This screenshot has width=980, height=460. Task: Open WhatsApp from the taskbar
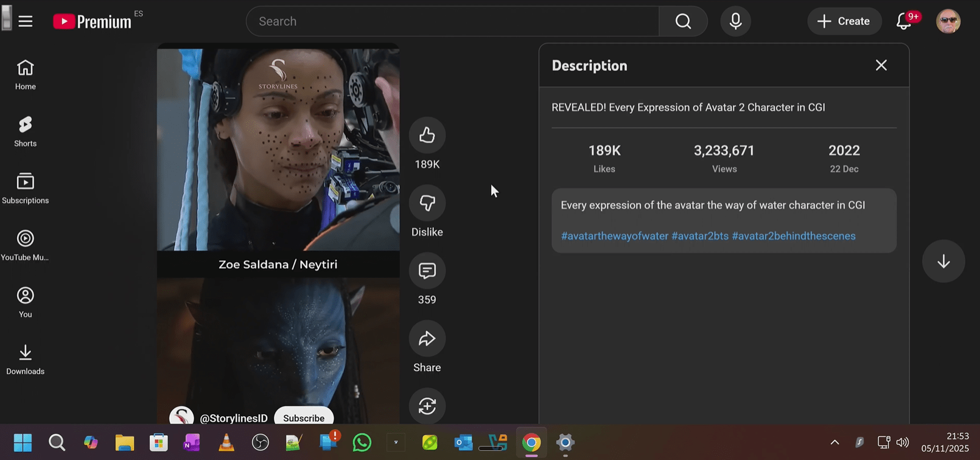tap(362, 442)
